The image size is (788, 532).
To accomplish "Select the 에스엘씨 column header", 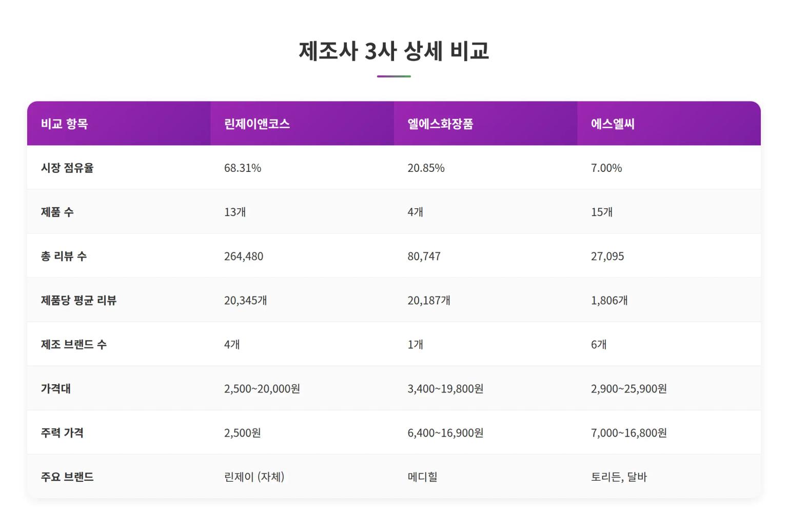I will click(x=612, y=123).
